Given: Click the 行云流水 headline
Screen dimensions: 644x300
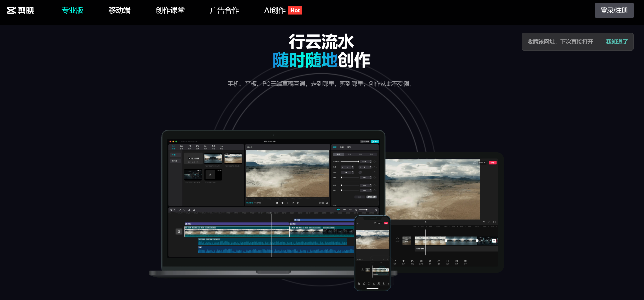Looking at the screenshot, I should tap(321, 42).
